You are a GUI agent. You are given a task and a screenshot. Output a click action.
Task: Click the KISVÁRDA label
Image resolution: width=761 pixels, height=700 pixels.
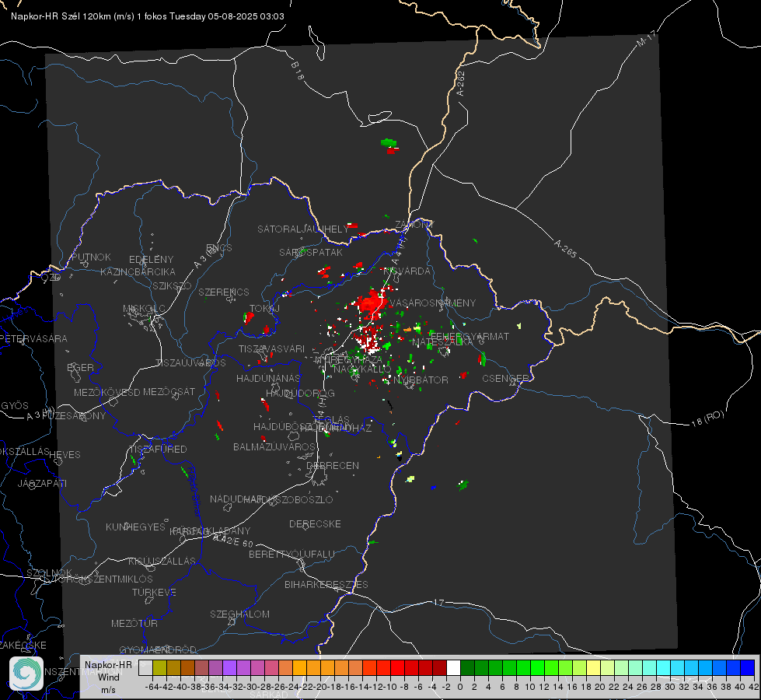407,271
